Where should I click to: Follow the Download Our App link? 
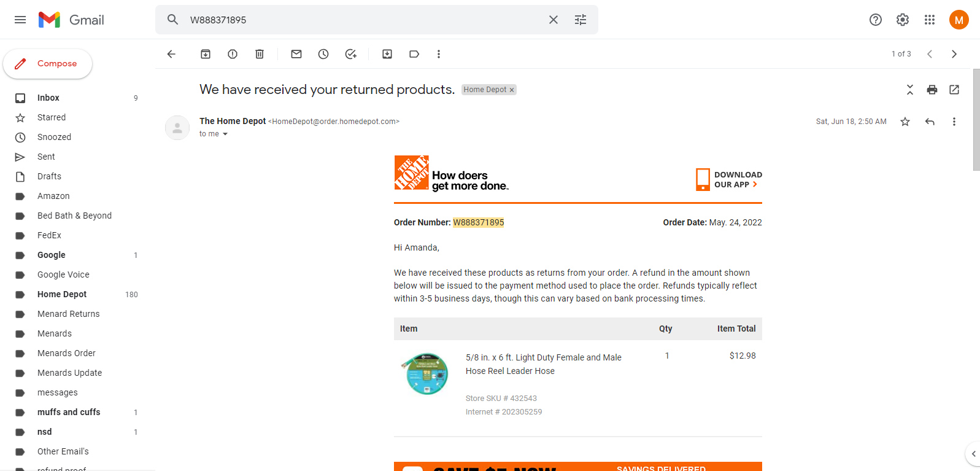click(x=729, y=179)
